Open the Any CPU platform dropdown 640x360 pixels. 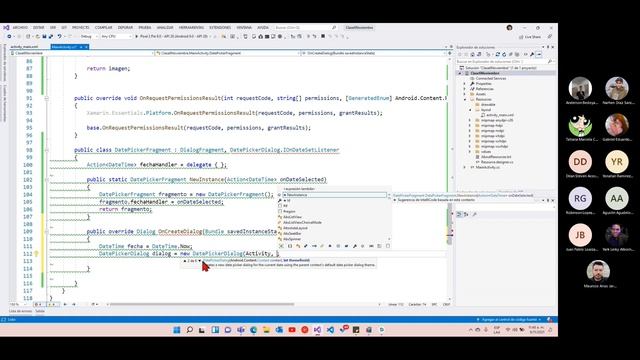[x=116, y=36]
